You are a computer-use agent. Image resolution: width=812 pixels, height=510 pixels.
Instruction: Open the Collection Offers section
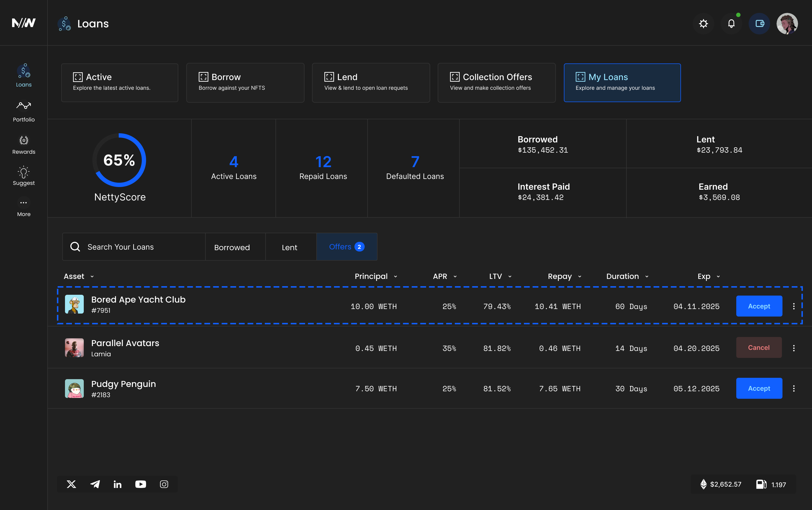click(496, 82)
